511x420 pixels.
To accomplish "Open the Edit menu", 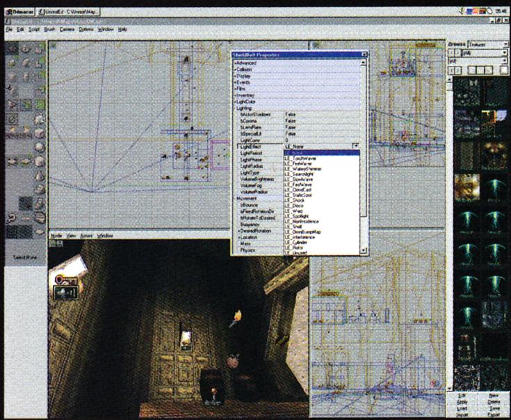I will point(21,29).
